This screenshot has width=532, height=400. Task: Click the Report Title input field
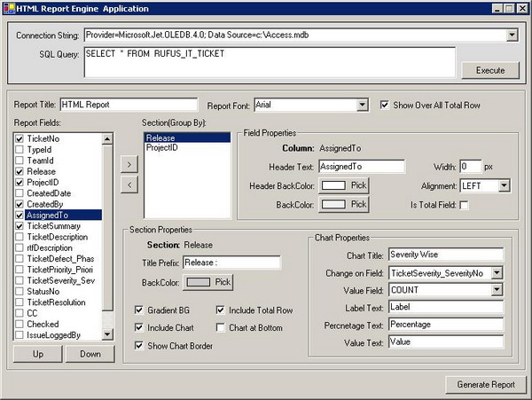point(129,105)
